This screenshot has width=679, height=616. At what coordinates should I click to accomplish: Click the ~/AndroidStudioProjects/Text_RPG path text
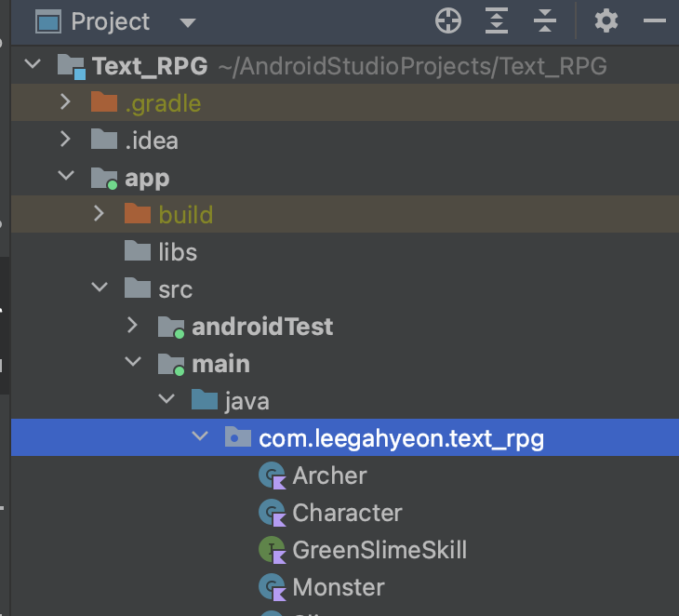click(x=412, y=66)
